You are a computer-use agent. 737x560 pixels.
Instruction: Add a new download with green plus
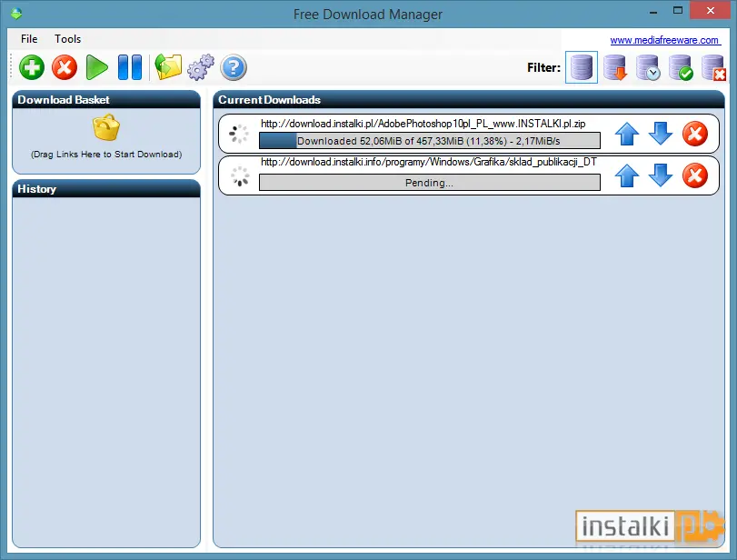click(32, 67)
